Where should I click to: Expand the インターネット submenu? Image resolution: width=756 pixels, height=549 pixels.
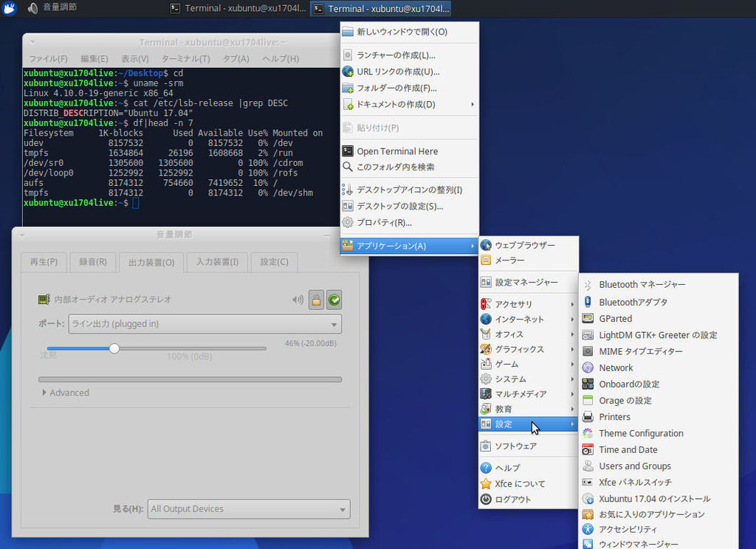pos(528,319)
